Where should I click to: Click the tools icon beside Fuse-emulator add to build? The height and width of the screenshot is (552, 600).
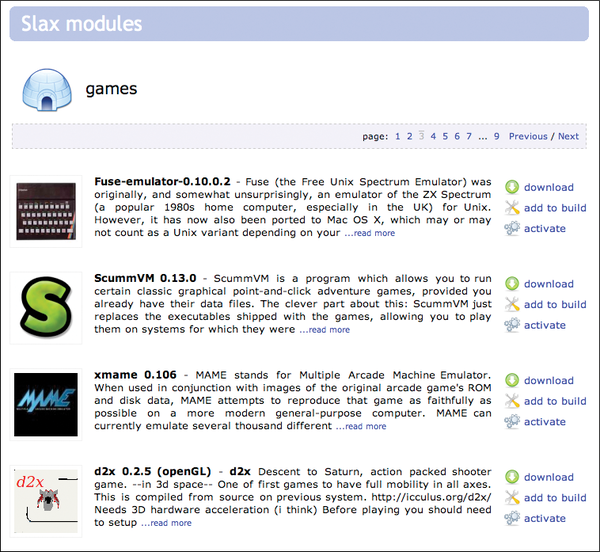pyautogui.click(x=512, y=208)
